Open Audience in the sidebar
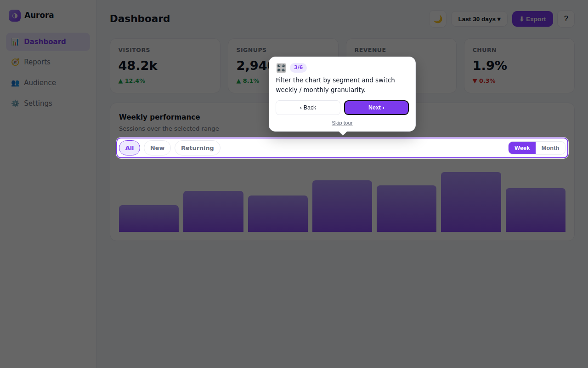Screen dimensions: 588x368 click(x=48, y=83)
